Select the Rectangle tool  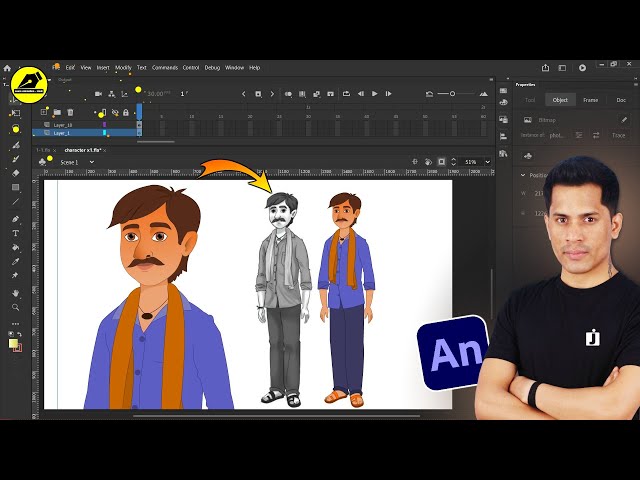(16, 187)
